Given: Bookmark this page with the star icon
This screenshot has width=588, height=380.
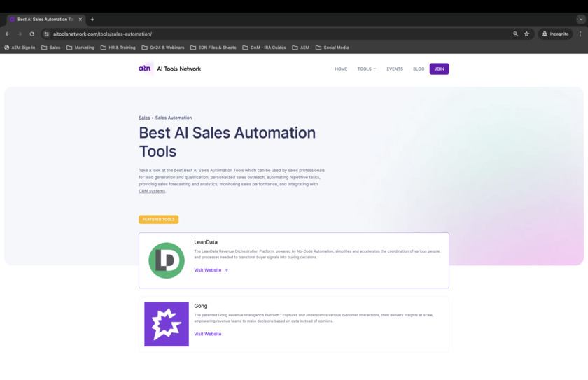Looking at the screenshot, I should click(x=526, y=34).
